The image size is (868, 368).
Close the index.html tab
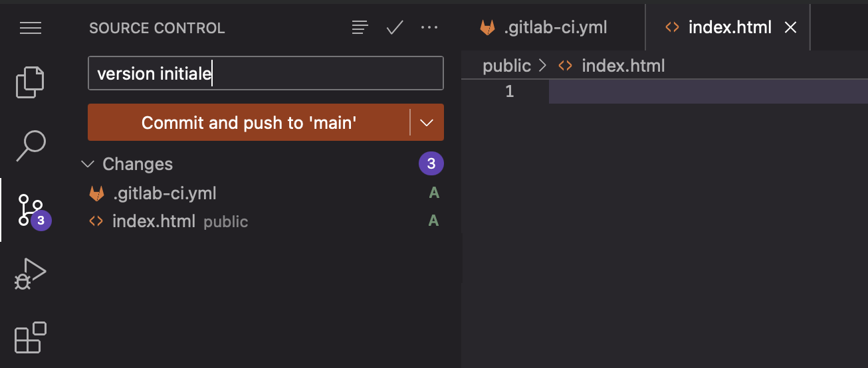790,27
